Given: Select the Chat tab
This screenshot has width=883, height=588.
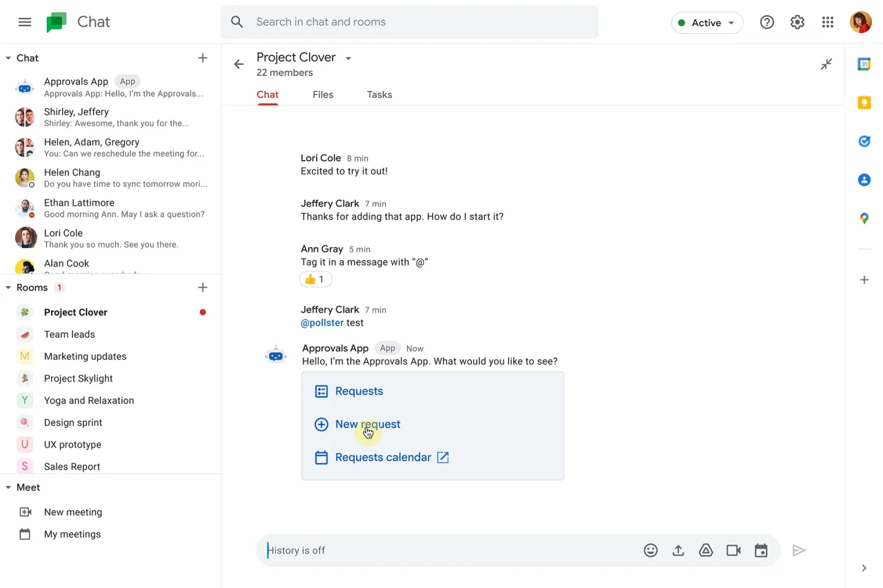Looking at the screenshot, I should point(268,94).
